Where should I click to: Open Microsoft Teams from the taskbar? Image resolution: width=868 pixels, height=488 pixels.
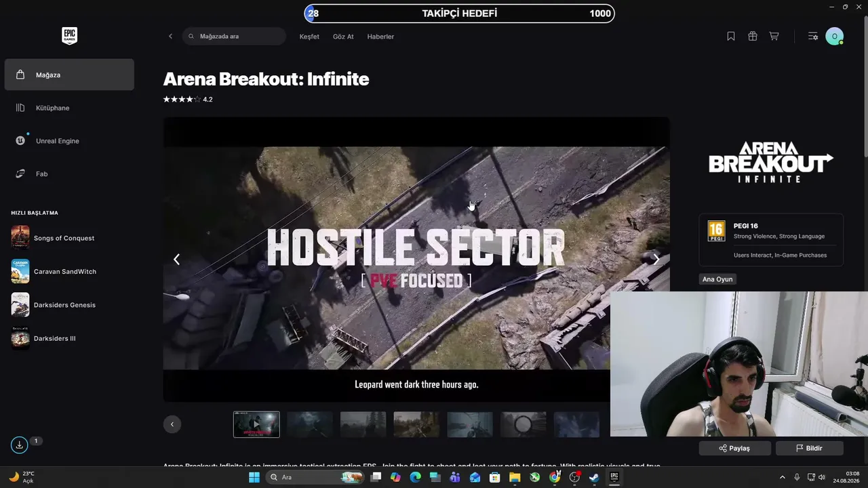pos(455,477)
